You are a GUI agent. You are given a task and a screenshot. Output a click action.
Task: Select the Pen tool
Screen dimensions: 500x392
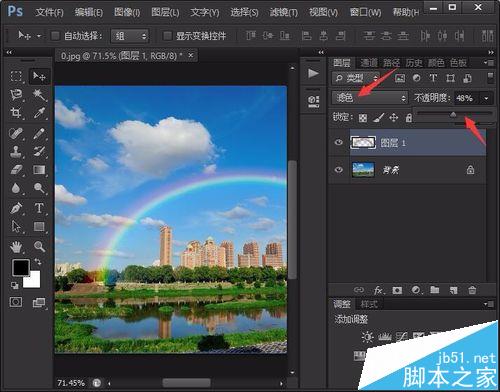(16, 208)
